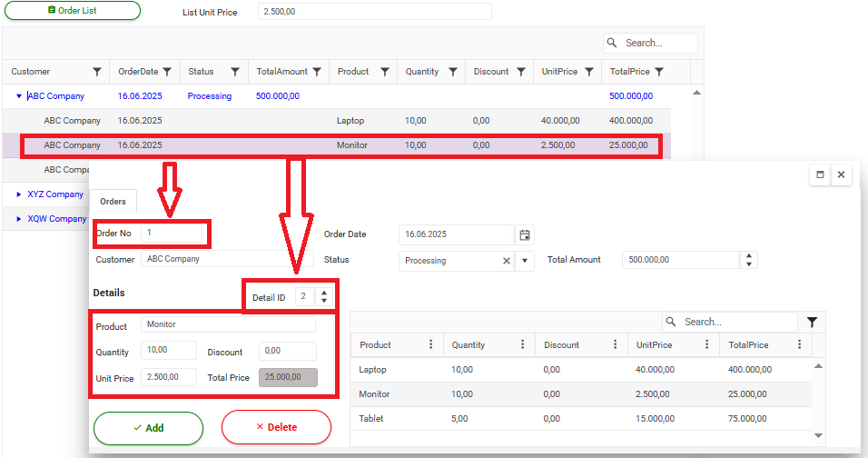Image resolution: width=868 pixels, height=458 pixels.
Task: Select the Monitor row in detail grid
Action: (581, 394)
